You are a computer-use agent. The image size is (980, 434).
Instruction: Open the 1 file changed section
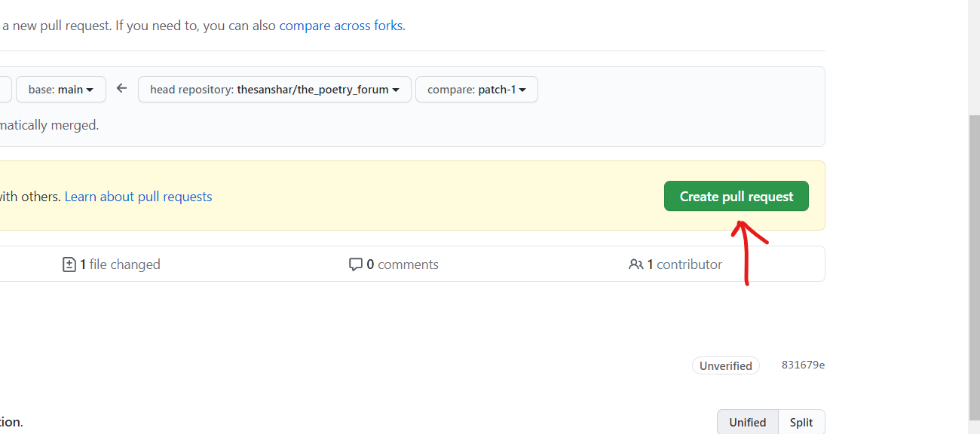tap(112, 264)
